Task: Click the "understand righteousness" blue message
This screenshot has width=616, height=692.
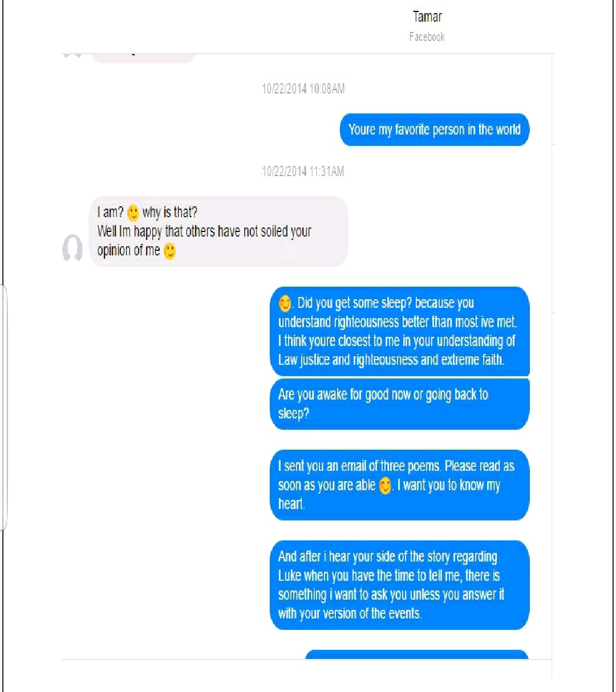Action: tap(400, 331)
